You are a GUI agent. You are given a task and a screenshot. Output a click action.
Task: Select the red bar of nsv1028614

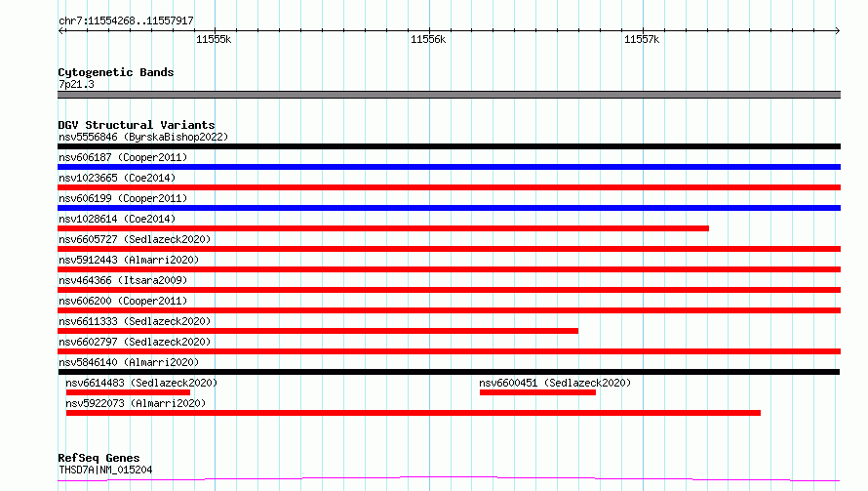pos(383,228)
